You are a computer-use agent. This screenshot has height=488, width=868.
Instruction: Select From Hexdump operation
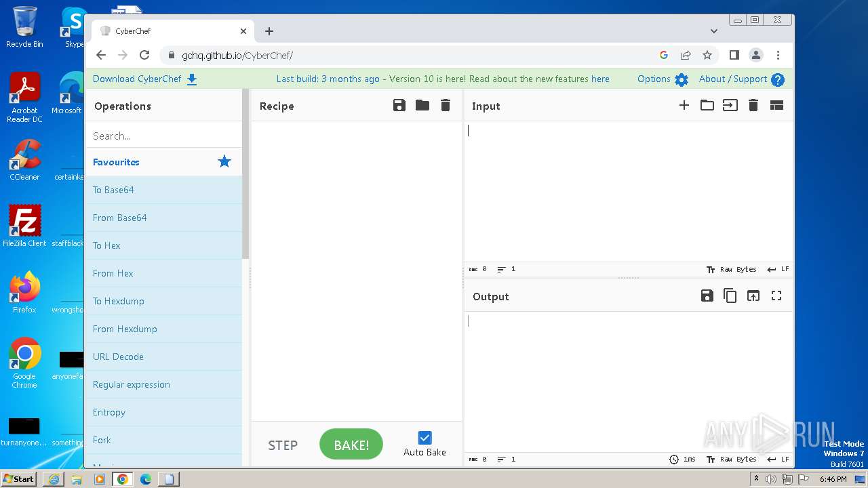click(163, 329)
